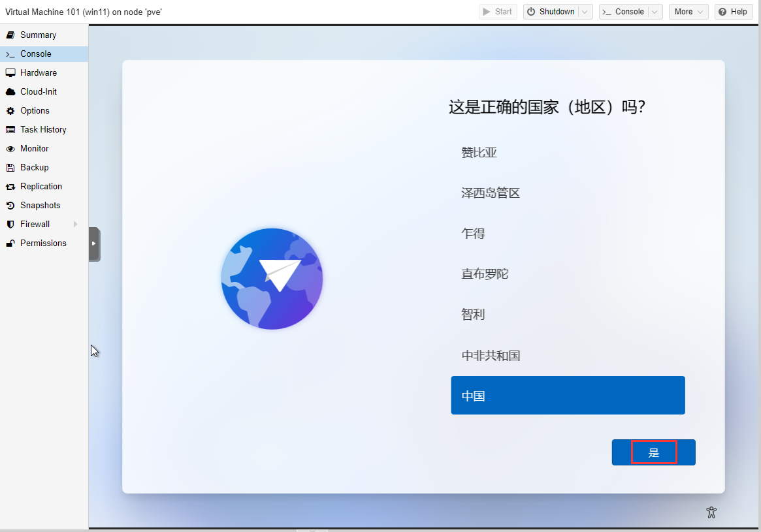Viewport: 761px width, 532px height.
Task: Click the Cloud-Init cloud icon
Action: (10, 92)
